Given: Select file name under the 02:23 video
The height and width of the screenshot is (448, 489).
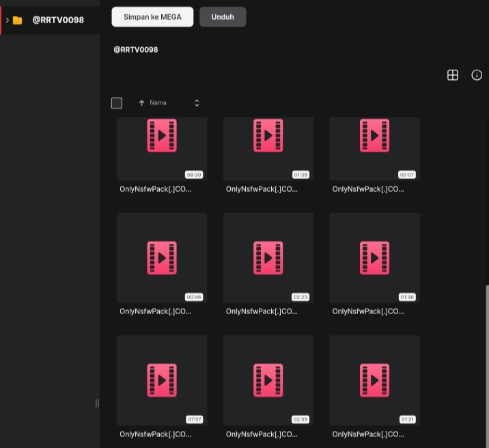Looking at the screenshot, I should pos(262,311).
